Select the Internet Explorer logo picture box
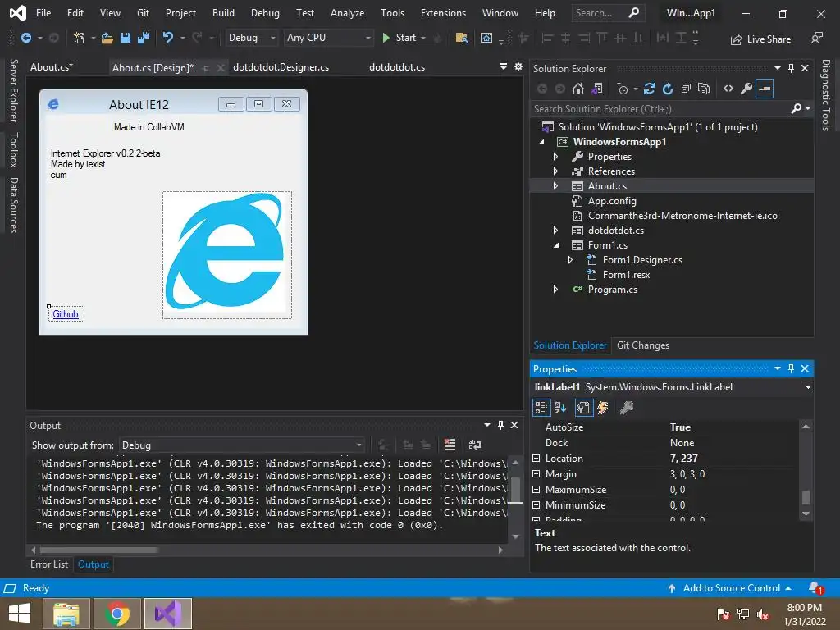 click(x=227, y=255)
